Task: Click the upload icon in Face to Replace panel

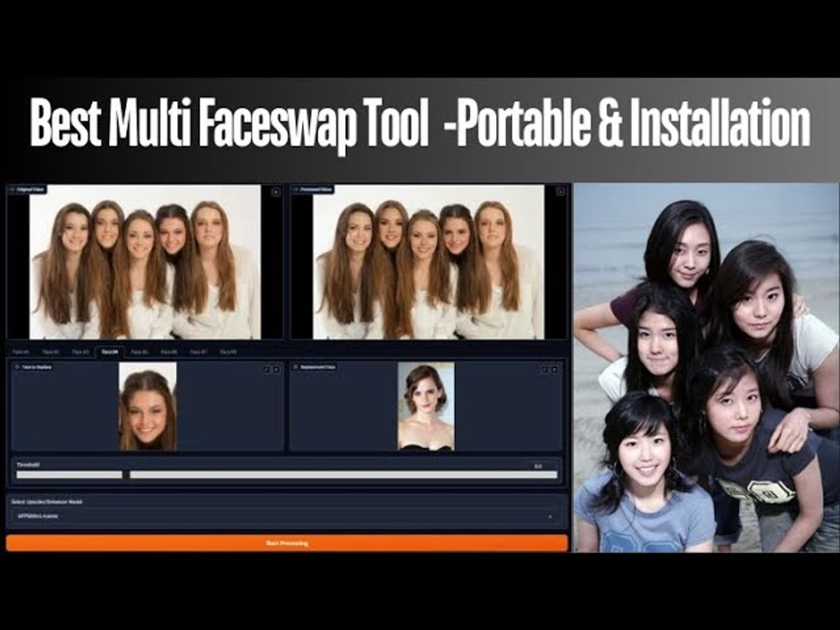Action: (267, 370)
